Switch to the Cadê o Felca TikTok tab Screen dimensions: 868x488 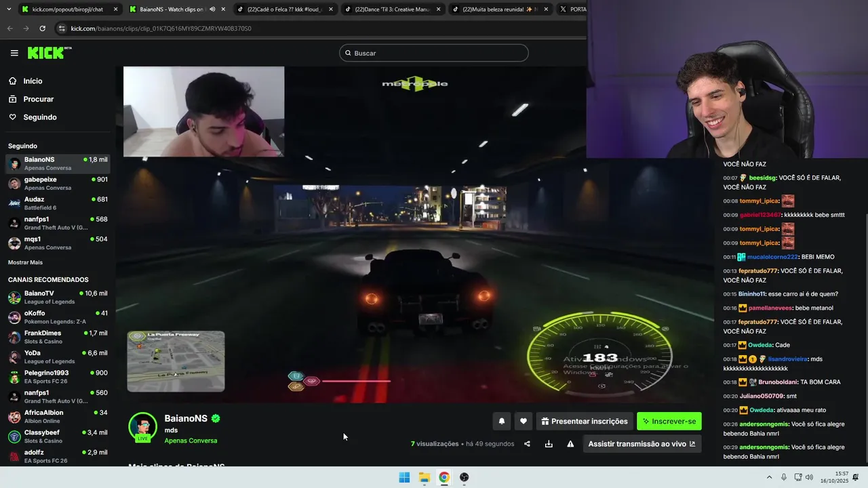click(285, 9)
